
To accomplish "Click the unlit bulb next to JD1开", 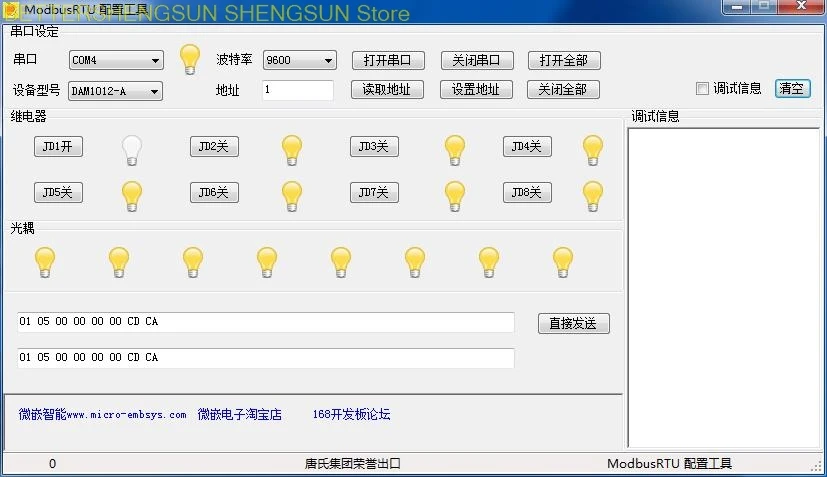I will (x=131, y=150).
